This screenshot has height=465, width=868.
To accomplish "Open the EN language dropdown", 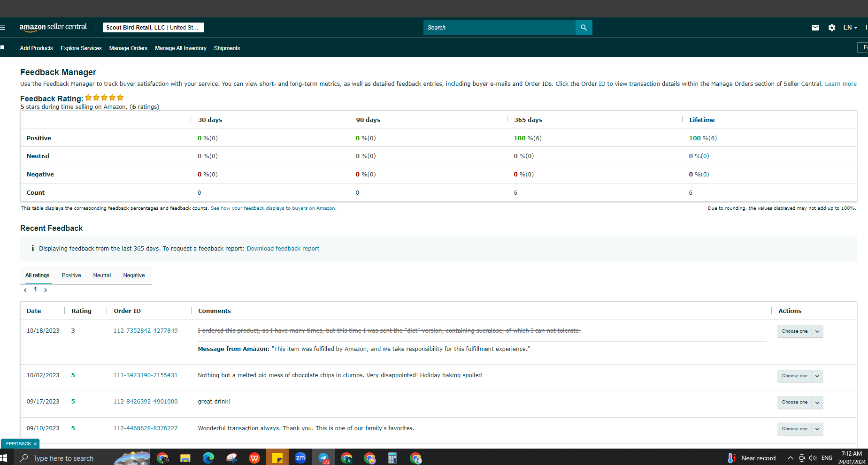I will click(850, 28).
